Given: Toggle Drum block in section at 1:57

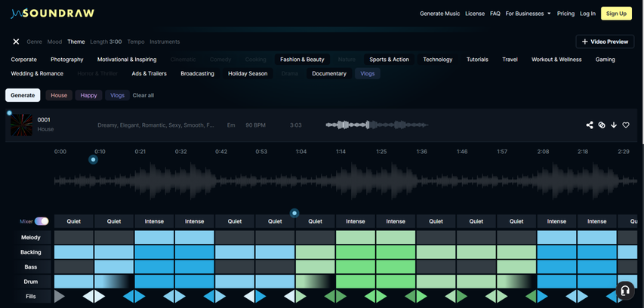Looking at the screenshot, I should click(516, 282).
